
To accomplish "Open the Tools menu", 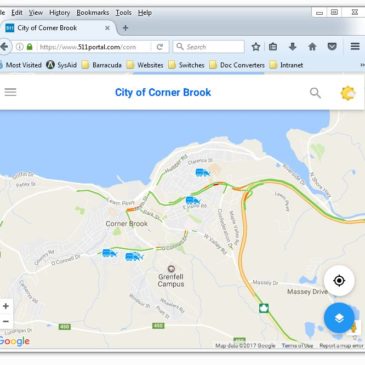I will pos(123,13).
